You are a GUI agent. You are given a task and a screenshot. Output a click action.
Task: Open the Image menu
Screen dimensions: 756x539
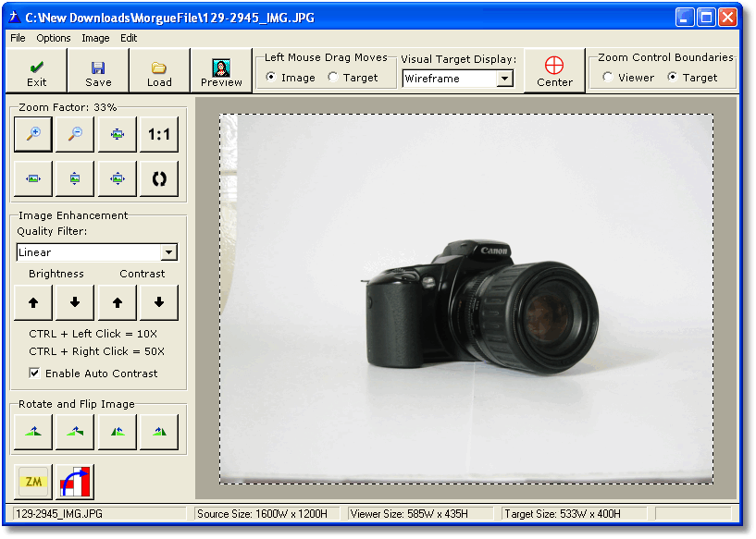95,38
